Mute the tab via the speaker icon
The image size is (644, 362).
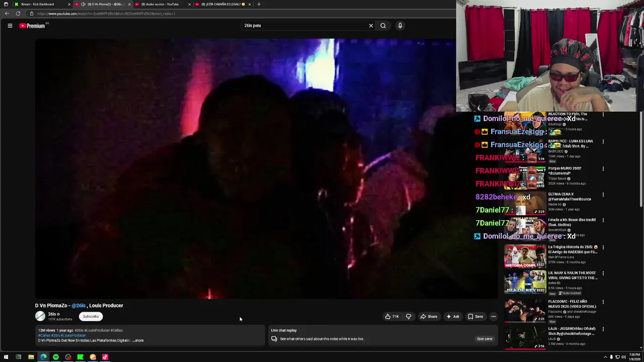pos(83,4)
